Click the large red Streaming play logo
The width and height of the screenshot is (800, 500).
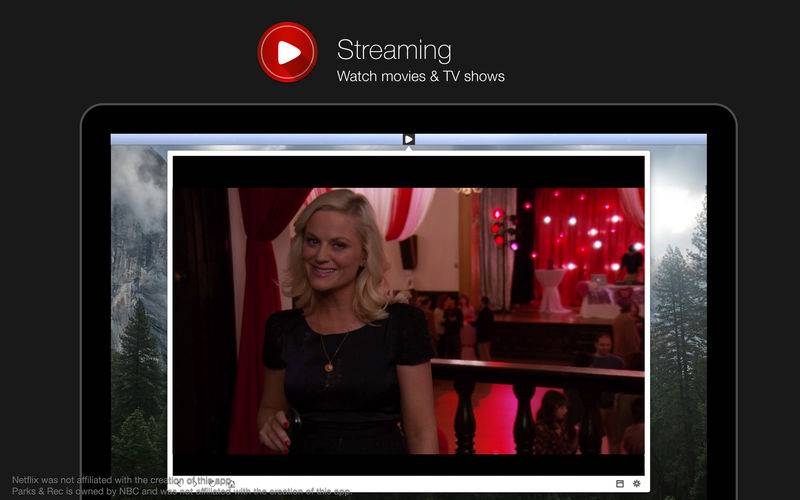coord(287,52)
